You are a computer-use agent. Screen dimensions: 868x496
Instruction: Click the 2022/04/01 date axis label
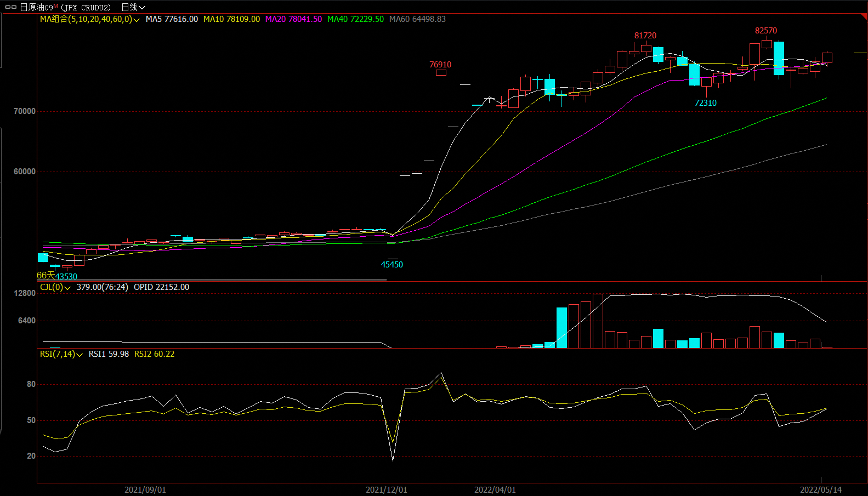495,490
